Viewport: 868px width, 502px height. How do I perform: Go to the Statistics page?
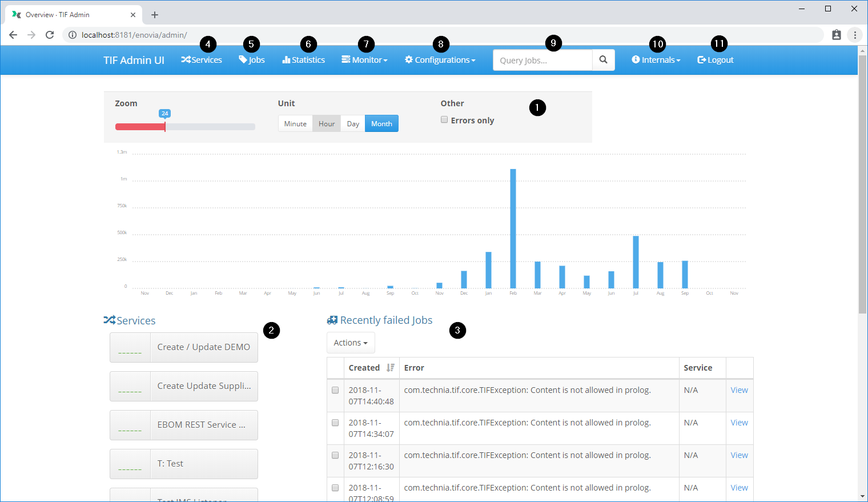point(304,60)
